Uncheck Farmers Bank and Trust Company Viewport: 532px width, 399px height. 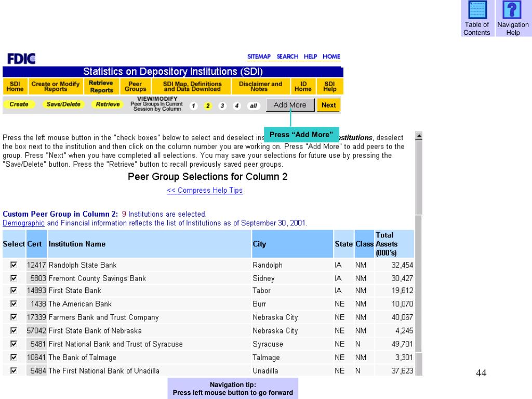coord(14,317)
